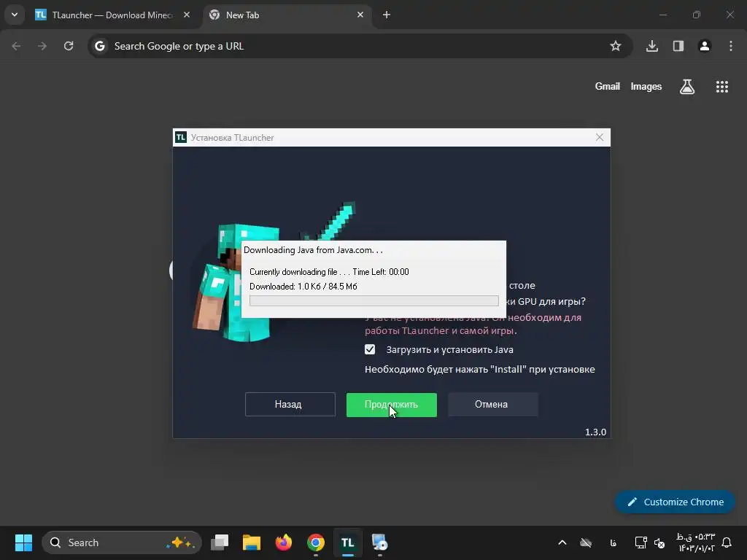Click the cloud sync tray icon
The width and height of the screenshot is (747, 560).
(586, 542)
